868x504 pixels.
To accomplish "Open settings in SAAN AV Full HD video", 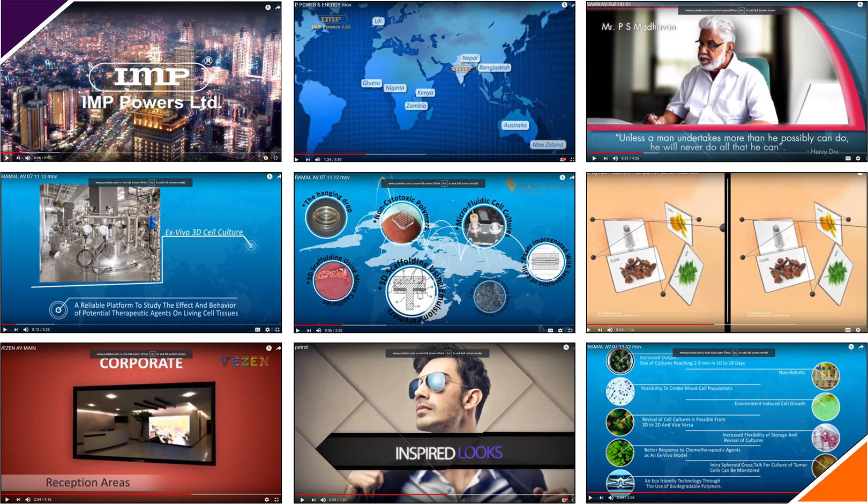I will tap(858, 158).
